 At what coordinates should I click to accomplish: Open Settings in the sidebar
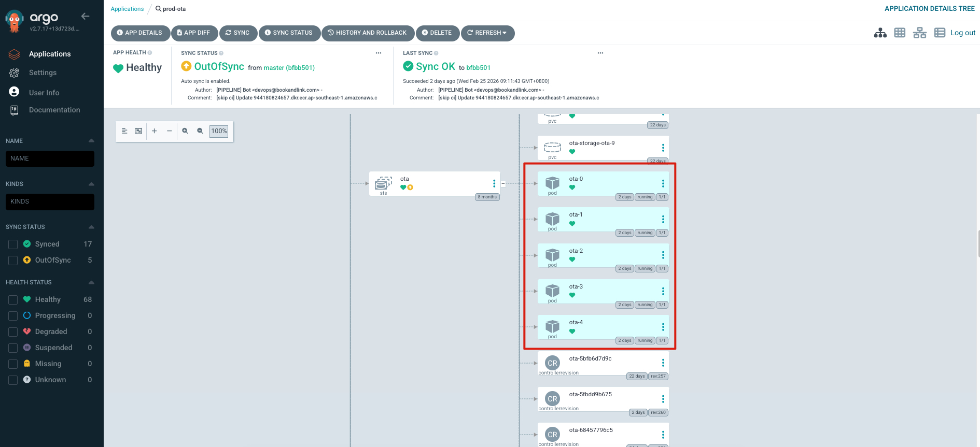[43, 73]
